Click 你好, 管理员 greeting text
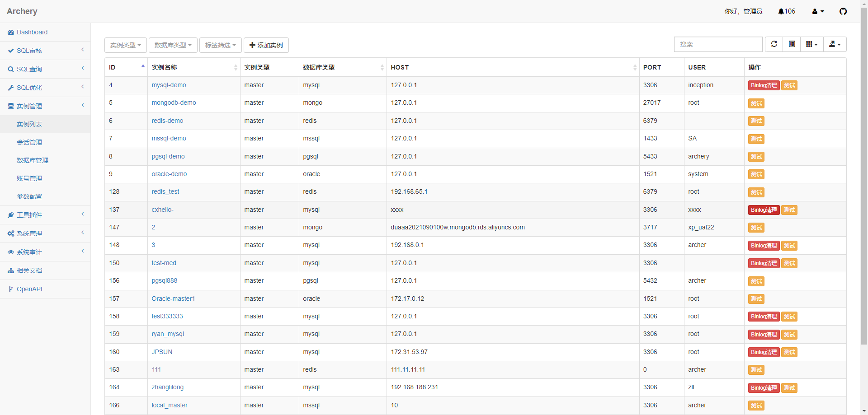868x415 pixels. click(x=743, y=11)
